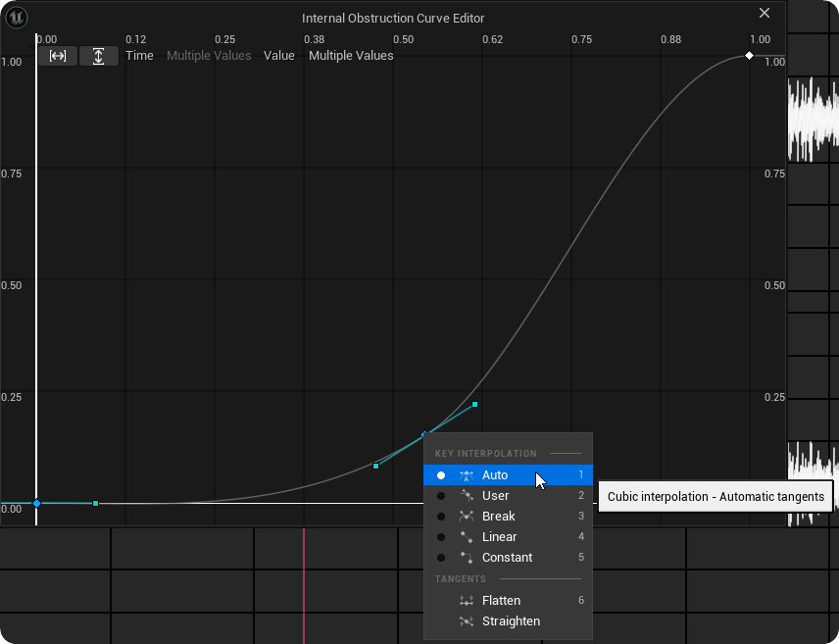Choose Auto key interpolation
The height and width of the screenshot is (644, 839).
508,474
